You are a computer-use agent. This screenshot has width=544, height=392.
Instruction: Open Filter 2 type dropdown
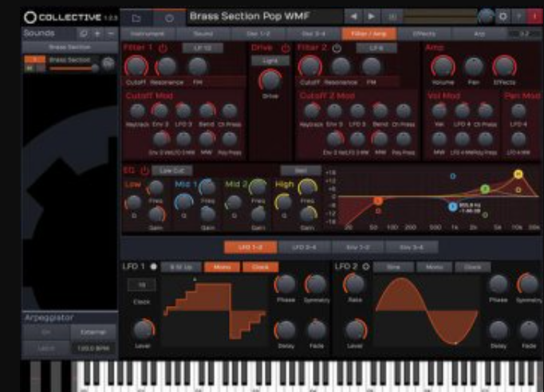click(376, 48)
